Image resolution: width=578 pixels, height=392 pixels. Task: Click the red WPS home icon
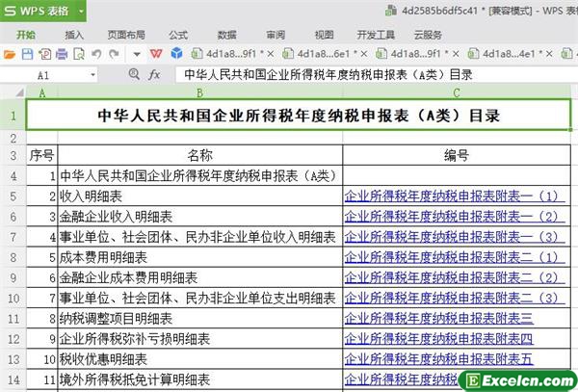point(157,54)
